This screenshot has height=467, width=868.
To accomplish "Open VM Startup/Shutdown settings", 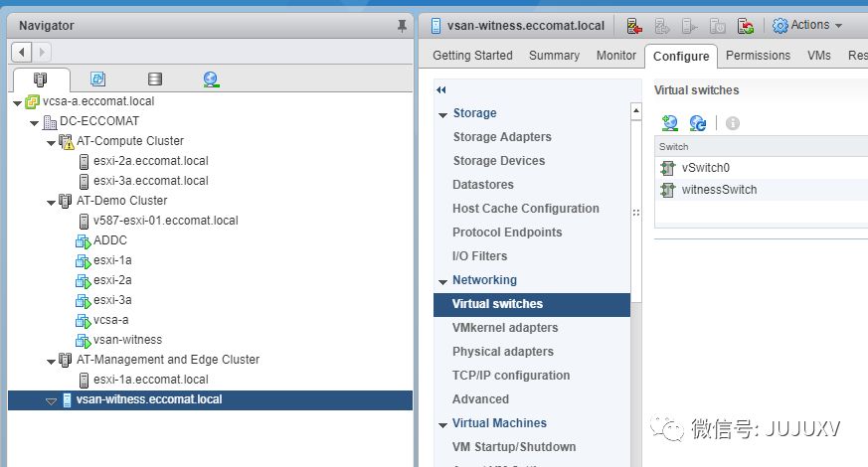I will pyautogui.click(x=514, y=446).
